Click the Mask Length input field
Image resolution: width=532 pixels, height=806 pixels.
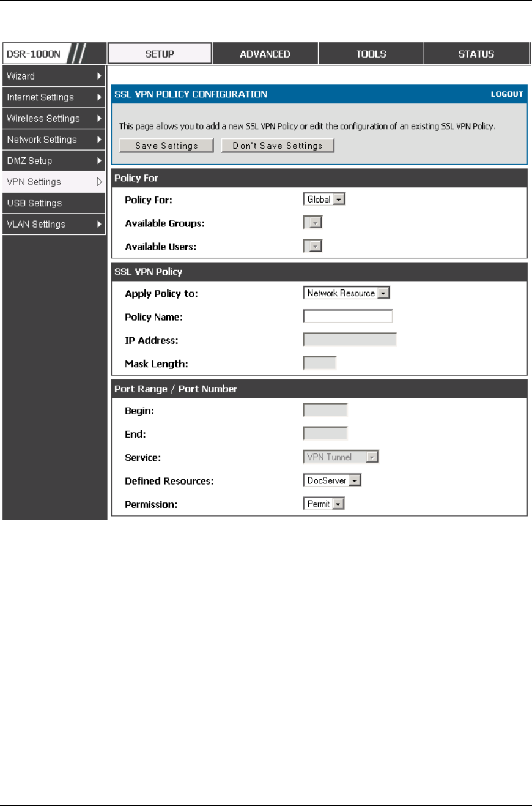click(320, 363)
